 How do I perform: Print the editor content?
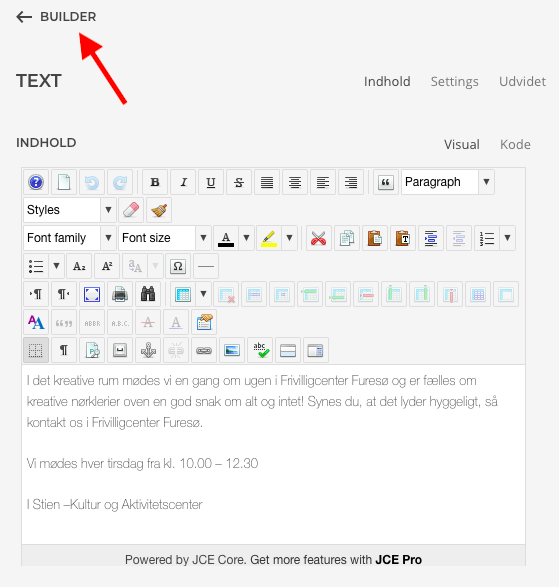pos(120,294)
